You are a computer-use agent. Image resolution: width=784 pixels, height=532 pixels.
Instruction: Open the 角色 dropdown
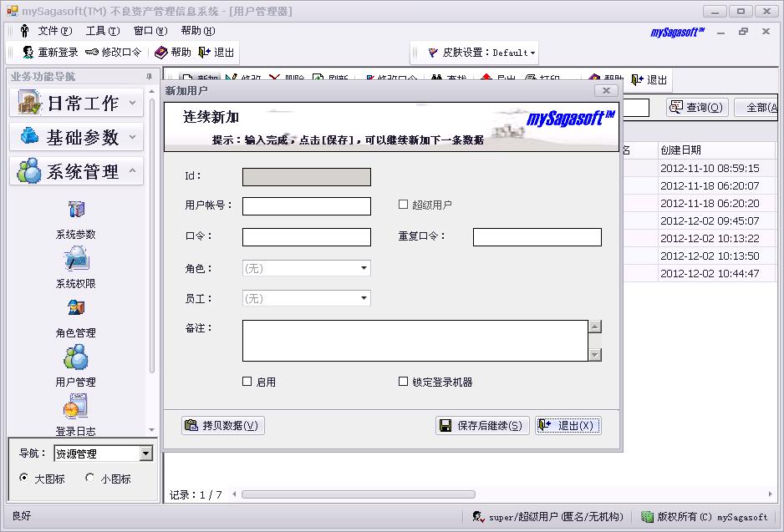tap(364, 268)
